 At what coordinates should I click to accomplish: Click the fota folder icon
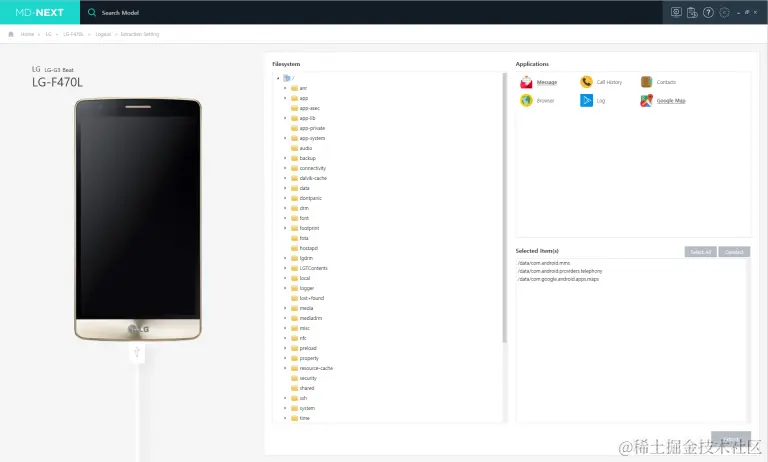pos(294,238)
